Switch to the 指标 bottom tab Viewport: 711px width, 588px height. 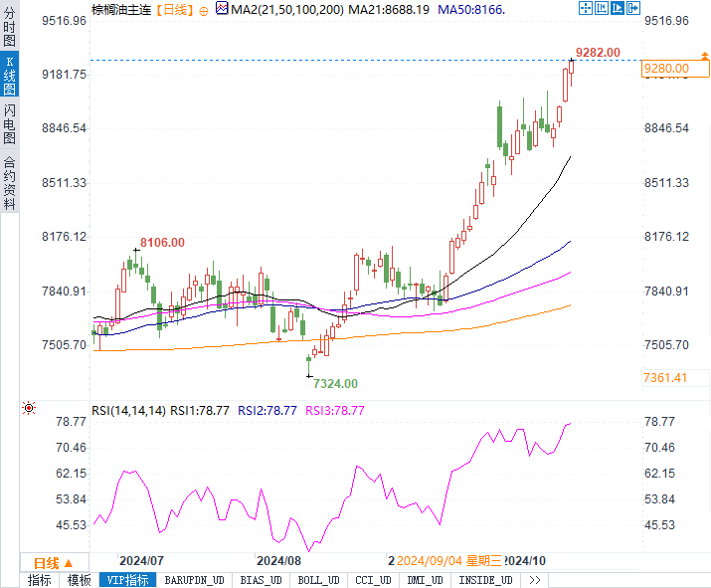(x=40, y=580)
